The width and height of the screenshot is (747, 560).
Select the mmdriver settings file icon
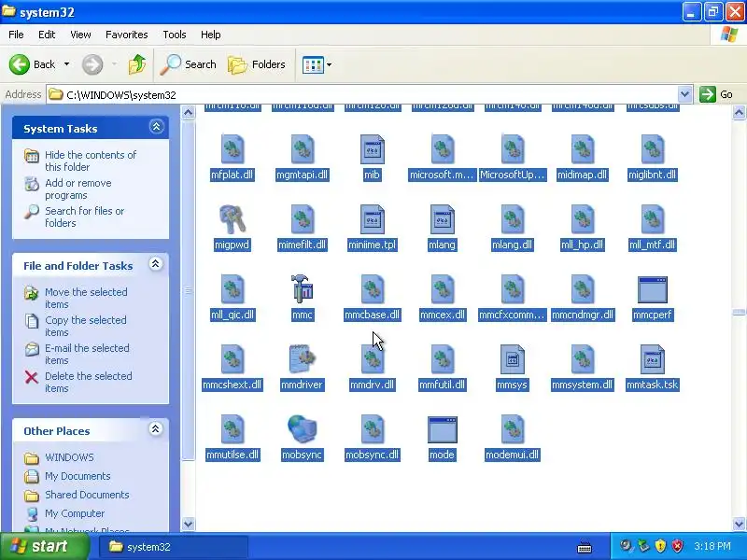pos(302,358)
